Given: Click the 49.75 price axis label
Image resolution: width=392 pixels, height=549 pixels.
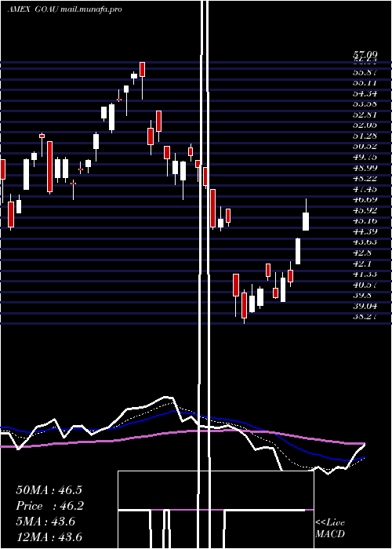Looking at the screenshot, I should 365,157.
